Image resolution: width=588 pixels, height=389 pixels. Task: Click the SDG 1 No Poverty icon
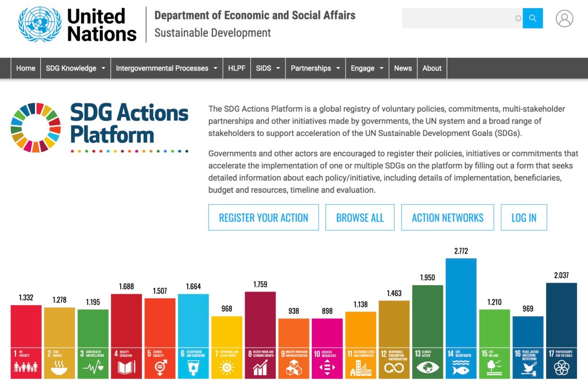[26, 363]
